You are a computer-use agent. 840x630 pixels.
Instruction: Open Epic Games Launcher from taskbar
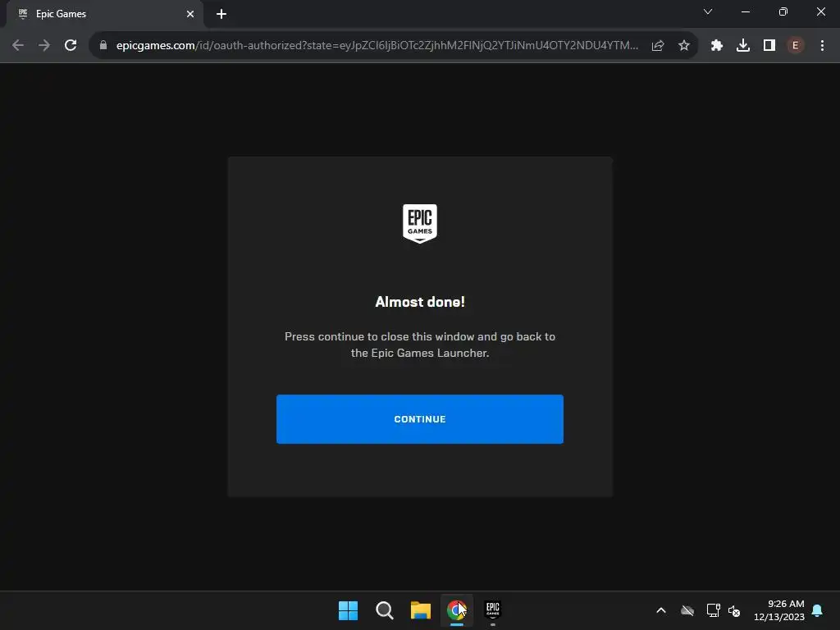click(493, 610)
